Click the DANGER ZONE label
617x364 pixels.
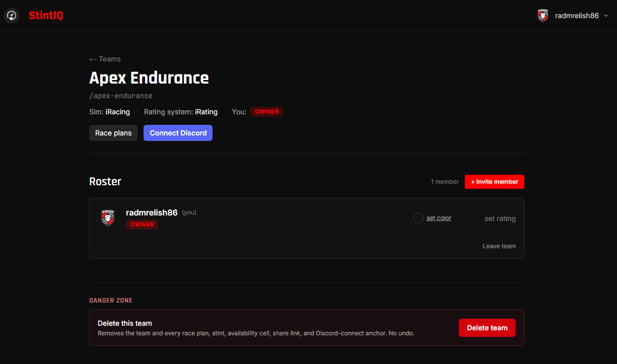[x=111, y=301]
